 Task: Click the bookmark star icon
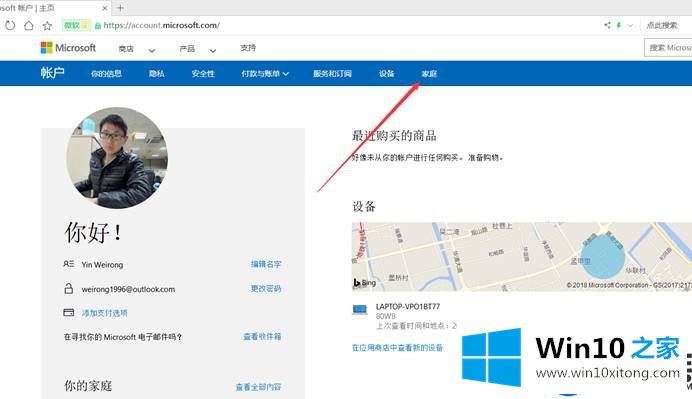click(x=47, y=26)
